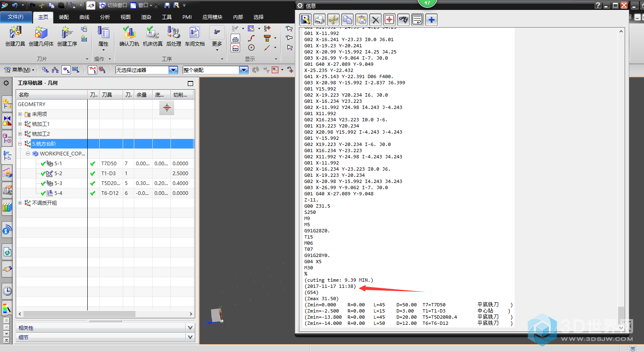Image resolution: width=644 pixels, height=352 pixels.
Task: Switch to the 视图 ribbon tab
Action: click(126, 17)
